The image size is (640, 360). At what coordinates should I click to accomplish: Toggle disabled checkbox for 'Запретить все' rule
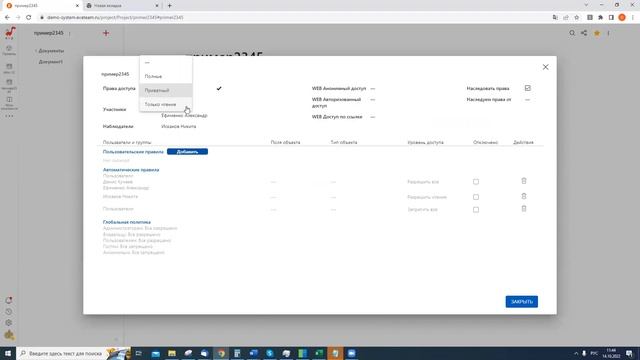476,209
